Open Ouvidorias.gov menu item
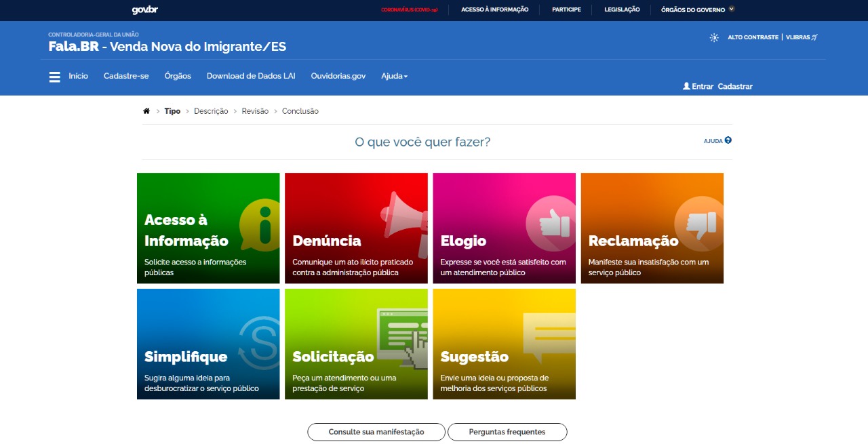The height and width of the screenshot is (444, 868). point(338,76)
